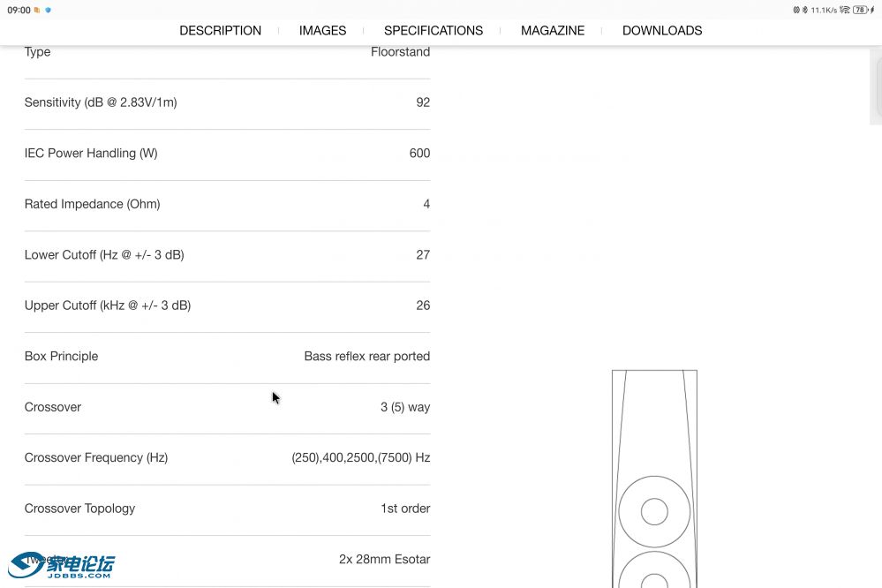This screenshot has width=882, height=588.
Task: Tap the vibrate mode status icon
Action: click(x=795, y=10)
